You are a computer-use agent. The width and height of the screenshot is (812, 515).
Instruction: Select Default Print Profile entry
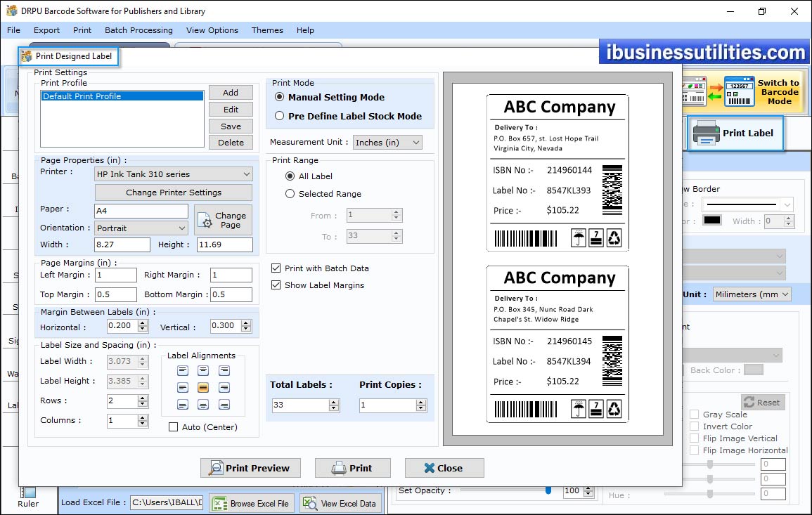tap(122, 96)
